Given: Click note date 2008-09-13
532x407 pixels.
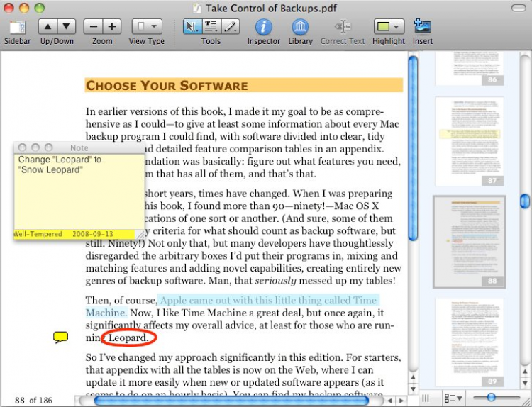Looking at the screenshot, I should tap(93, 234).
